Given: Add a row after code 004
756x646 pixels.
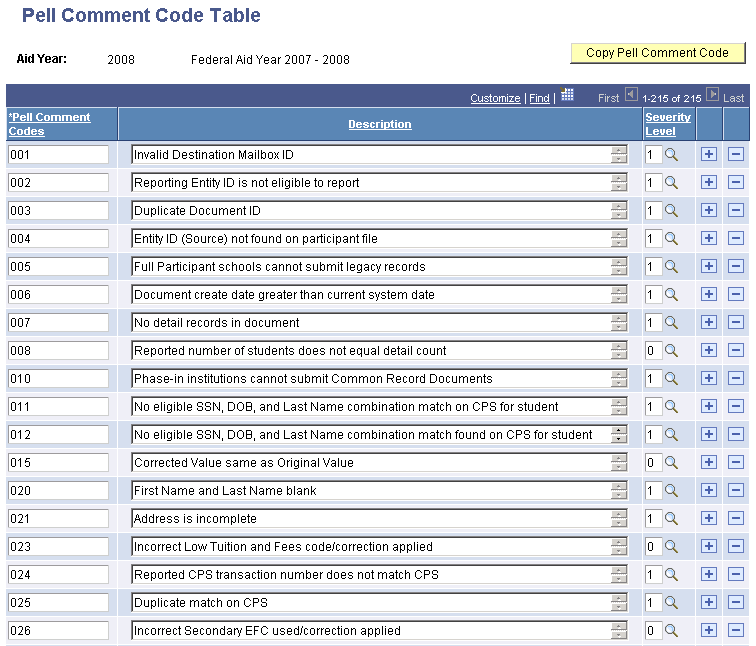Looking at the screenshot, I should [x=709, y=238].
